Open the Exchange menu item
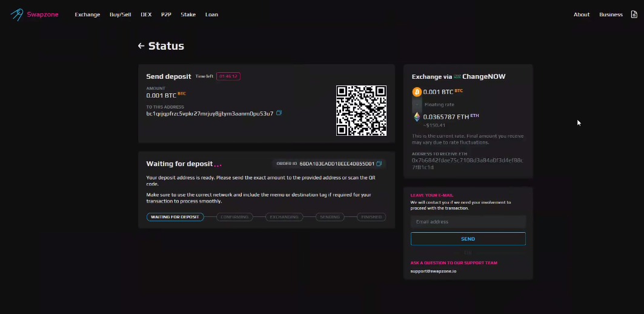This screenshot has width=644, height=314. coord(87,15)
